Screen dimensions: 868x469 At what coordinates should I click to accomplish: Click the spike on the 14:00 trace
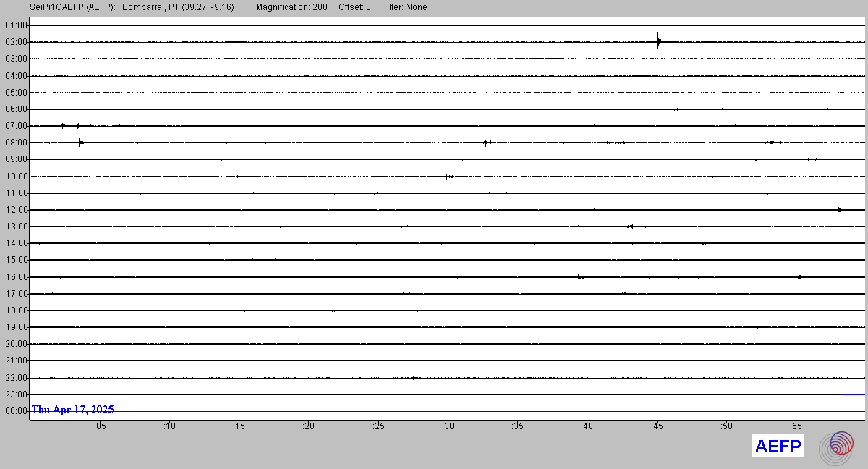point(702,243)
